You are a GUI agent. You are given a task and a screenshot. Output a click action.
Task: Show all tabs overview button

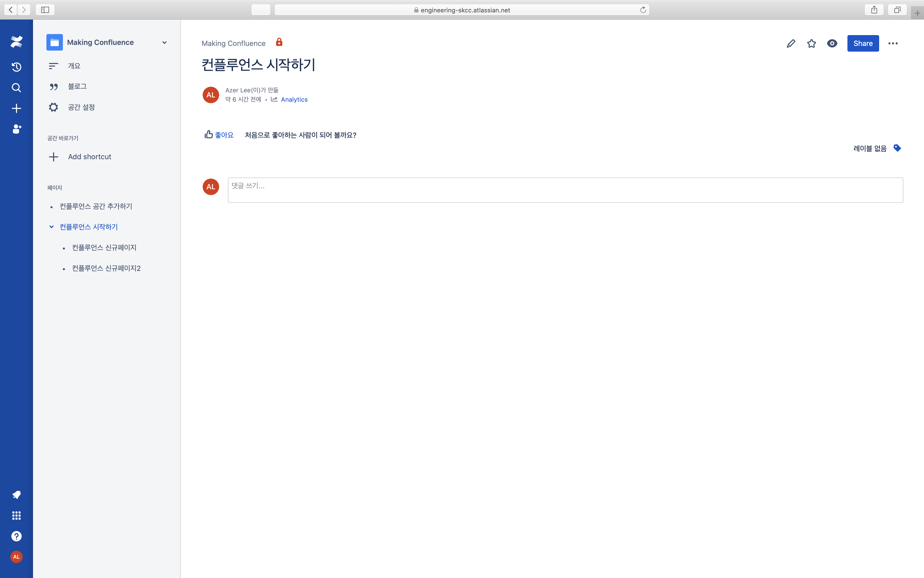tap(897, 10)
